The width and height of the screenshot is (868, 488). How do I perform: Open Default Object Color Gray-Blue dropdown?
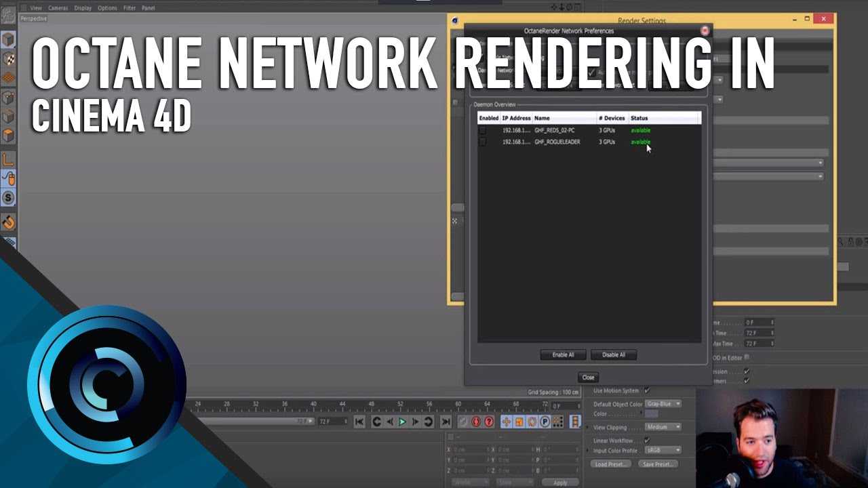click(x=663, y=404)
